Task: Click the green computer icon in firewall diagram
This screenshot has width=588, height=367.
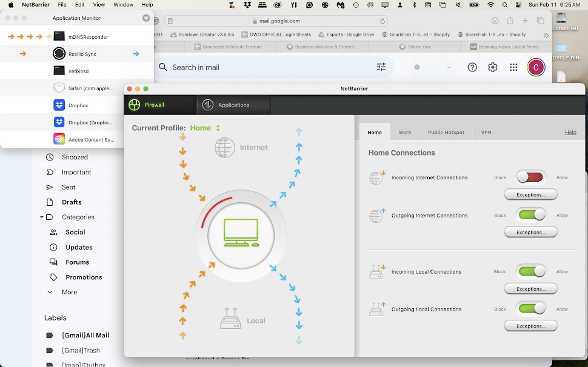Action: (x=241, y=233)
